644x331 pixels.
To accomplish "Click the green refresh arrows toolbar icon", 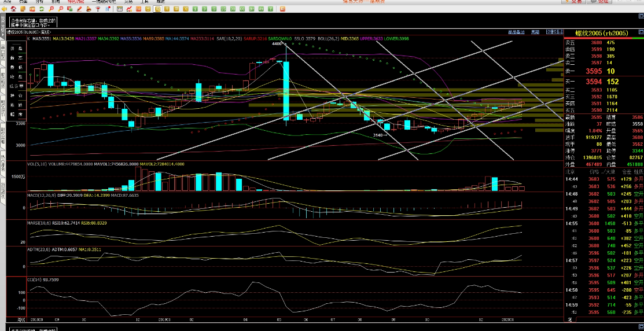I will (x=42, y=9).
